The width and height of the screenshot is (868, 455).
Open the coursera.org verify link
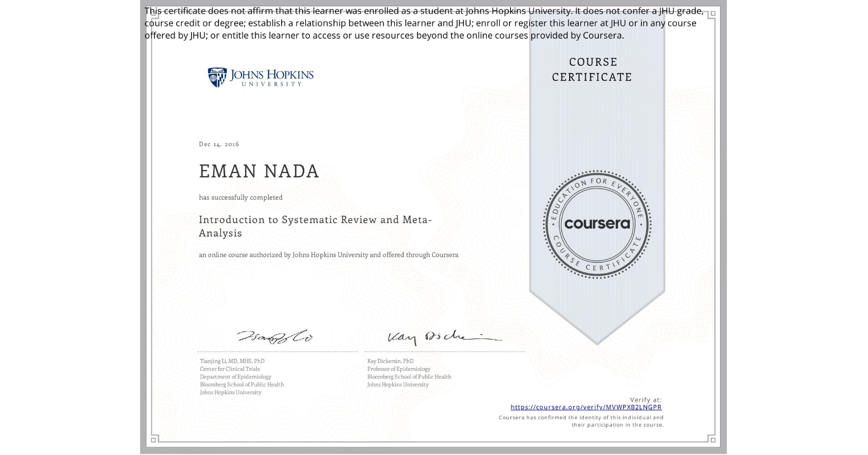coord(586,407)
